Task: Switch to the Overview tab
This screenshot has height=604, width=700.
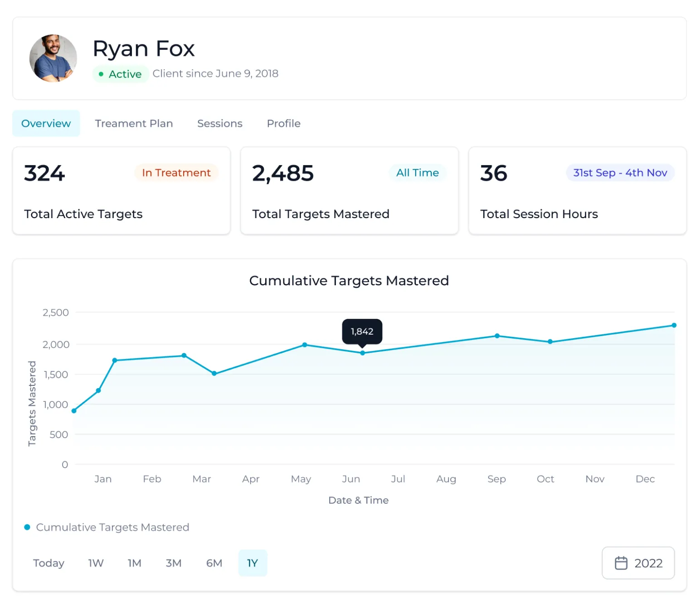Action: (46, 123)
